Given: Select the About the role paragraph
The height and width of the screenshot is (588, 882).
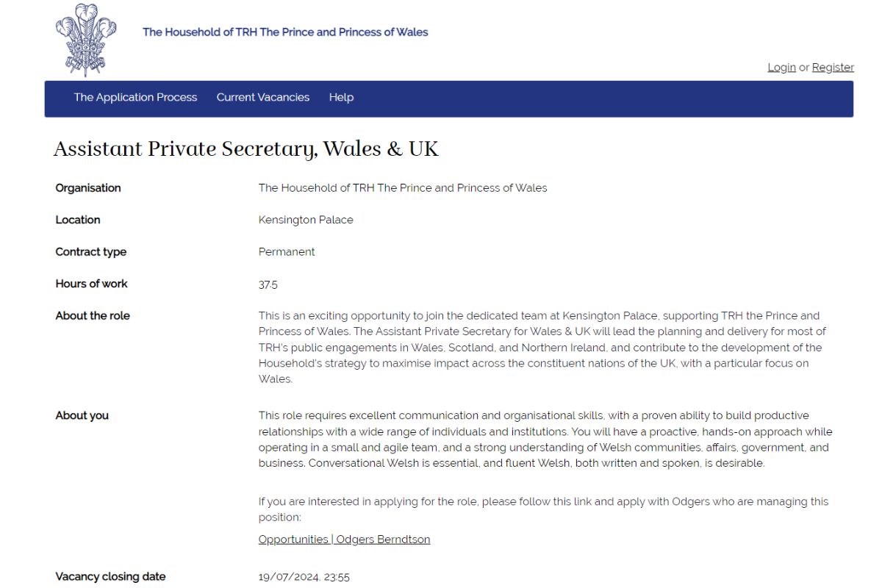Looking at the screenshot, I should [x=542, y=347].
